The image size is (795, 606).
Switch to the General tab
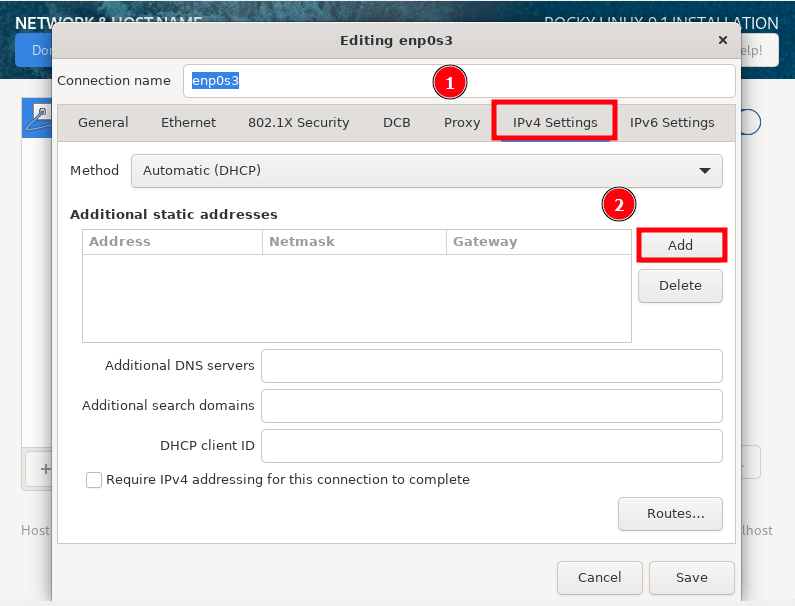tap(103, 123)
